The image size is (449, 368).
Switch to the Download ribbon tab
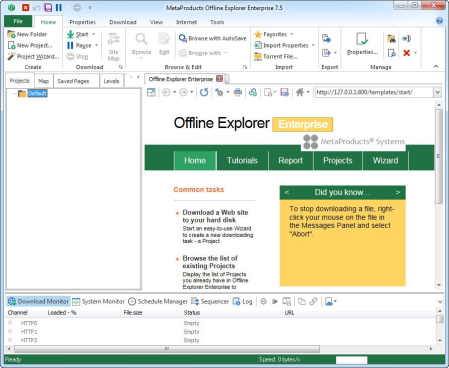tap(123, 22)
